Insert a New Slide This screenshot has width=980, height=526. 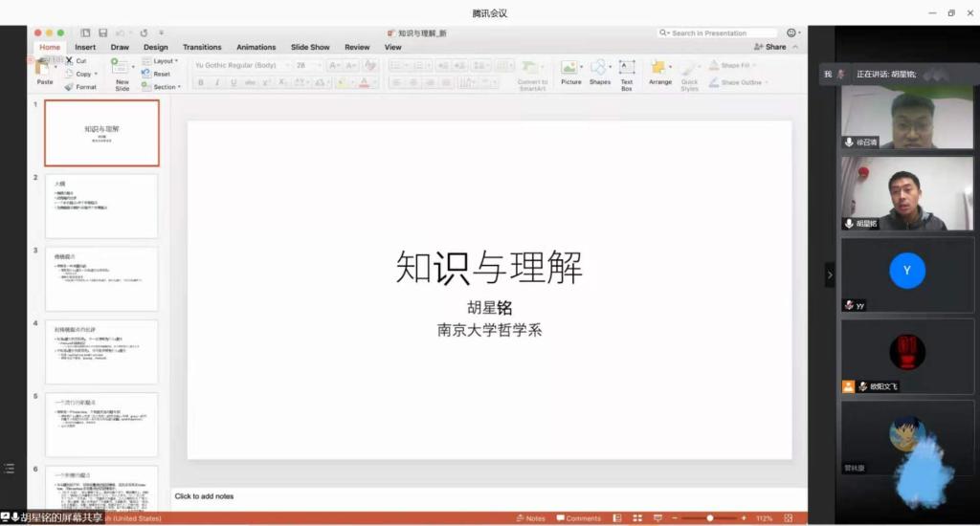[x=122, y=69]
